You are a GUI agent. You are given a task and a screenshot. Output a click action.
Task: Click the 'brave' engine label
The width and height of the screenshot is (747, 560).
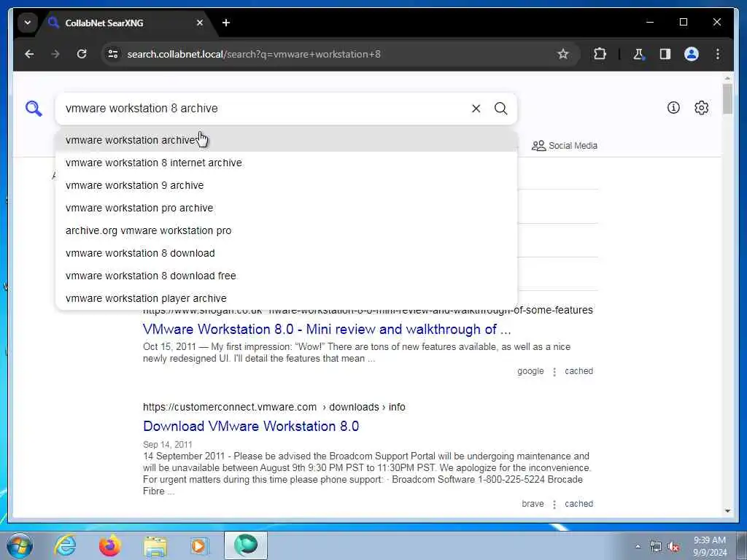[x=533, y=504]
